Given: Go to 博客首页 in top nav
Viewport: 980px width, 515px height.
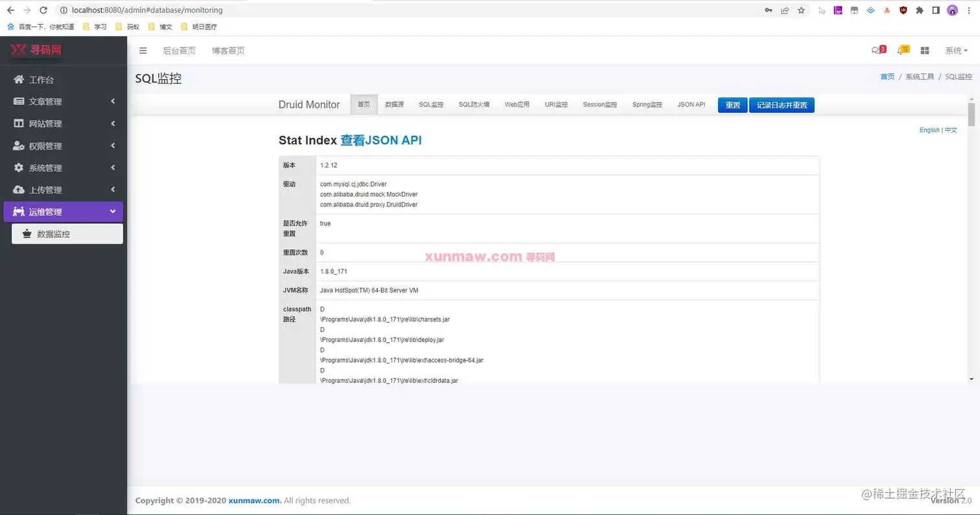Looking at the screenshot, I should pos(228,51).
